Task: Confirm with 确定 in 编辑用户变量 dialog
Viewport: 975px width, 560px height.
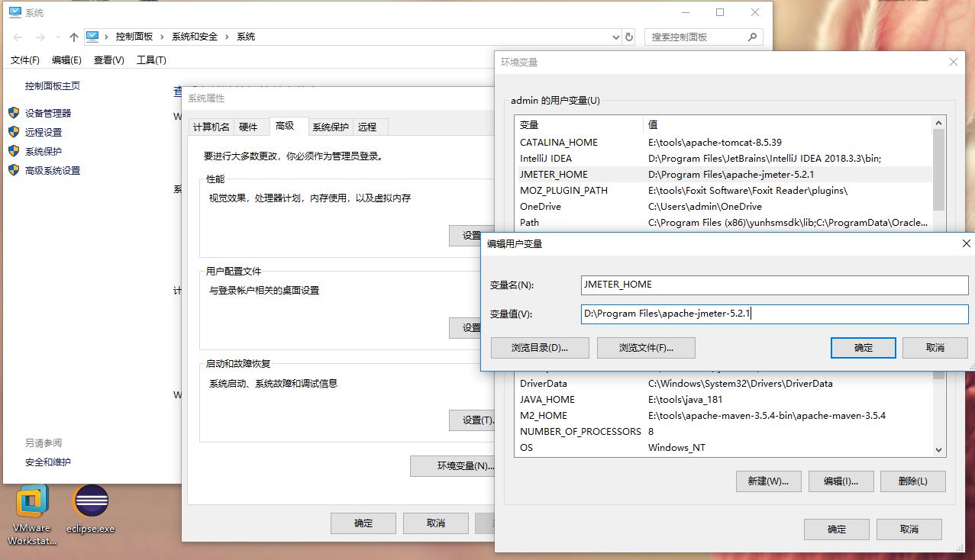Action: (863, 347)
